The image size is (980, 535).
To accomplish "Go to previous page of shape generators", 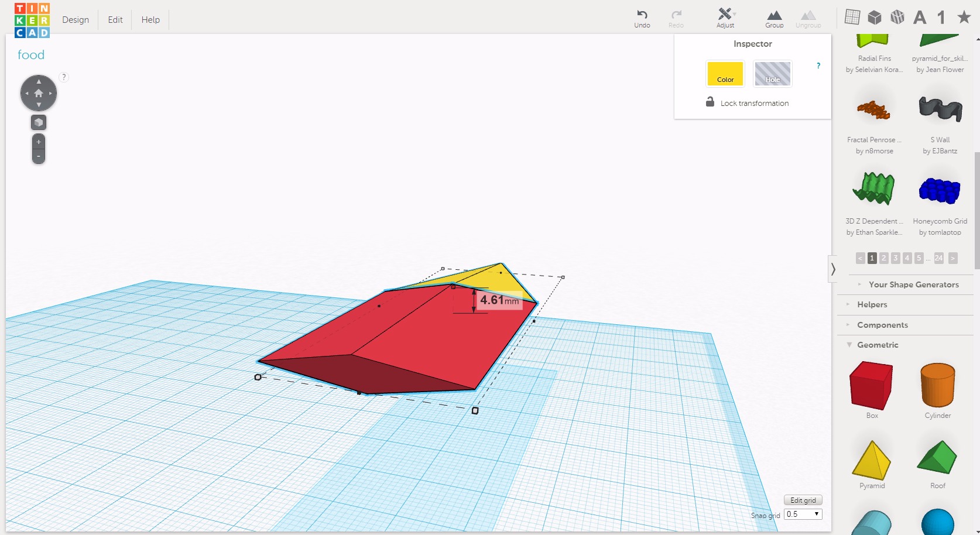I will (x=860, y=258).
